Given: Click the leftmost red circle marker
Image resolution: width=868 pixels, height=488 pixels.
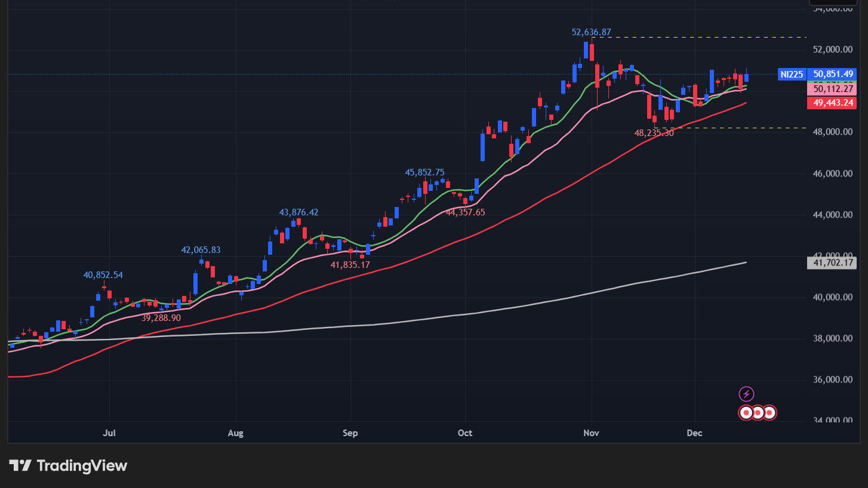Looking at the screenshot, I should 746,412.
